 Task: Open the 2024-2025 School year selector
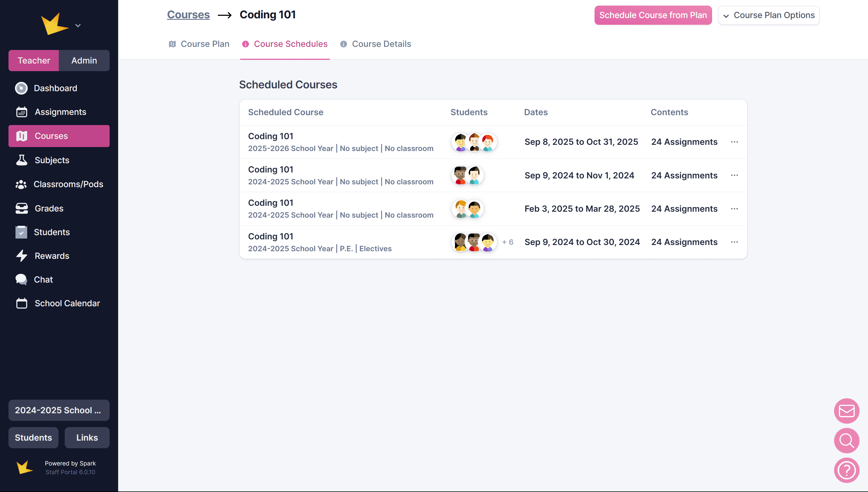coord(59,410)
